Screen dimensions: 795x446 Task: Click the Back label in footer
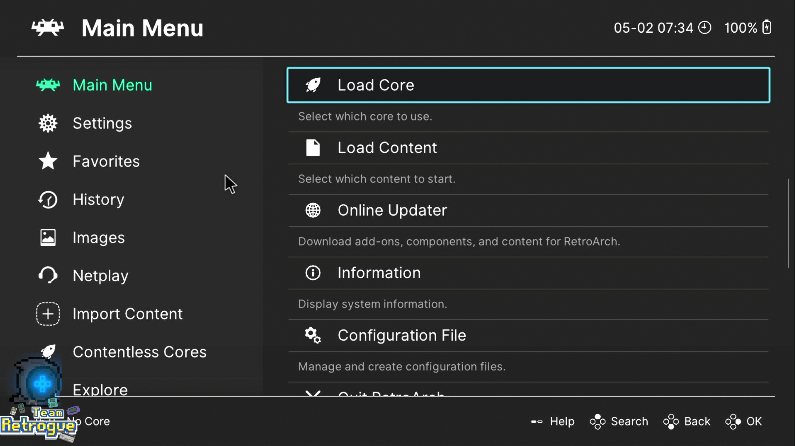click(697, 421)
